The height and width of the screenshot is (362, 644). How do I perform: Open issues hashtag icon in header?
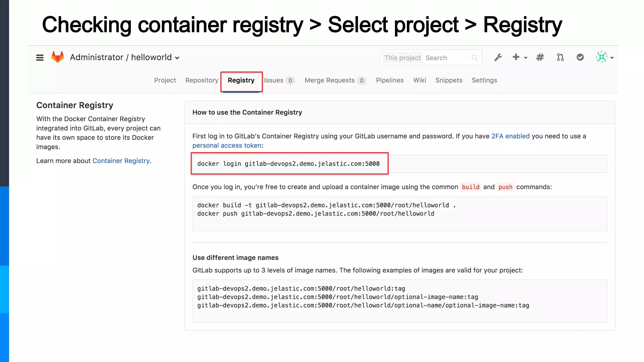coord(540,58)
